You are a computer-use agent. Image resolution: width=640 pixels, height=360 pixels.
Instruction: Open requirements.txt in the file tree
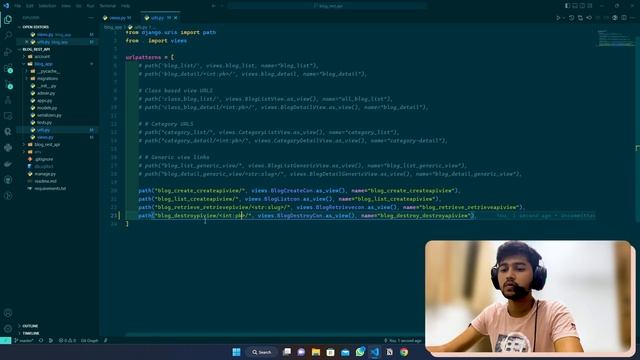click(x=57, y=189)
